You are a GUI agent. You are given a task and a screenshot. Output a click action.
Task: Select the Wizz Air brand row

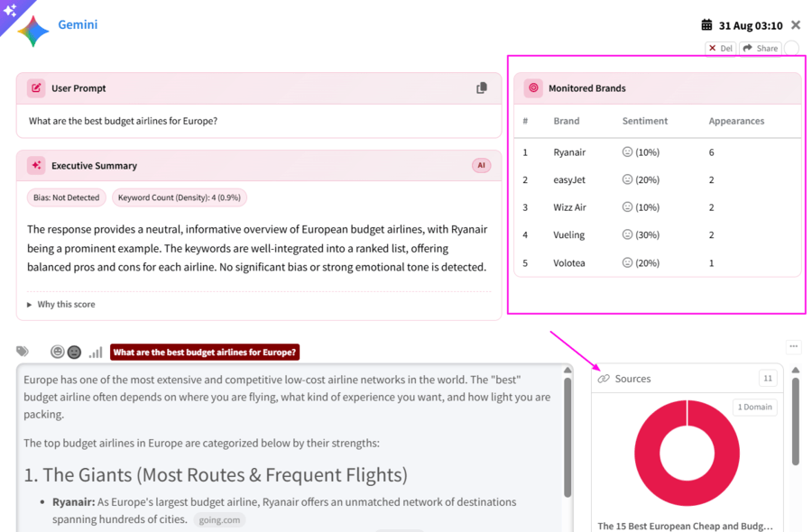[657, 207]
